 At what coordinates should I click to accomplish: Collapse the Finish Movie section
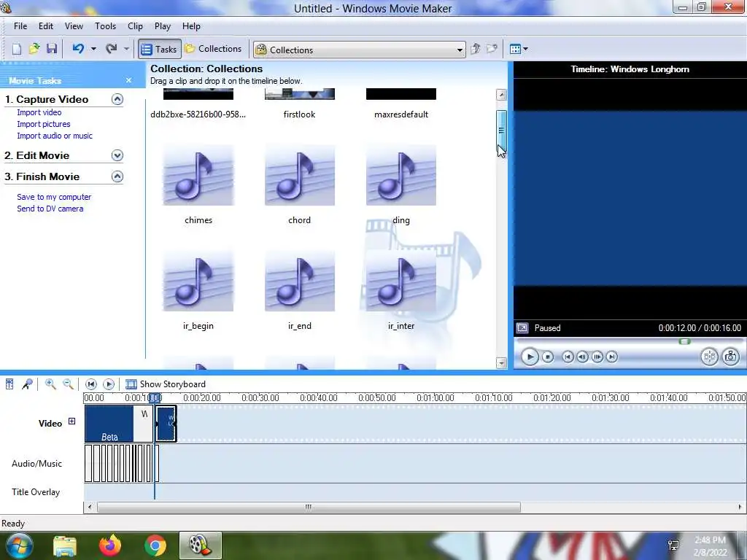click(x=117, y=176)
